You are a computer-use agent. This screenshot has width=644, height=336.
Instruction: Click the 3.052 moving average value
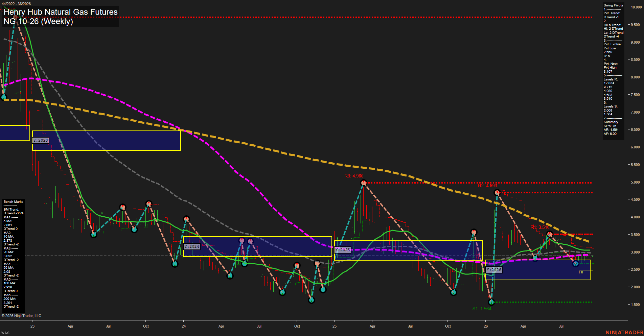8,256
